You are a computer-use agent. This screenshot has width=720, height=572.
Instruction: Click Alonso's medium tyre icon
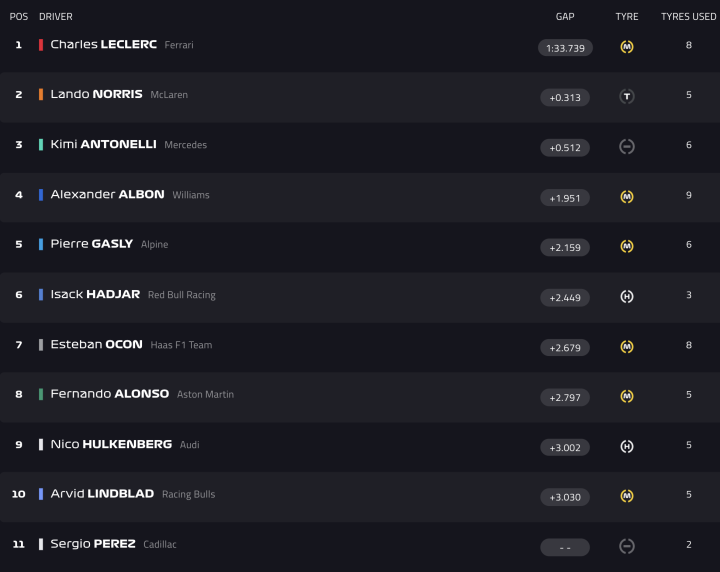click(627, 397)
